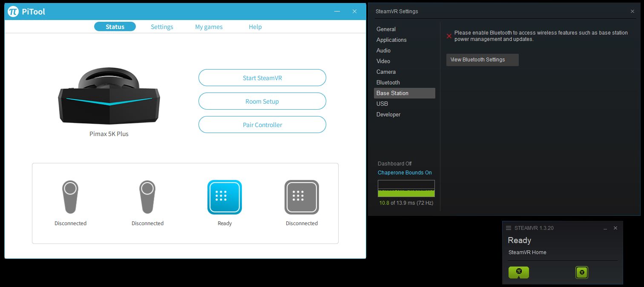The width and height of the screenshot is (644, 287).
Task: Click the Pimax 5K Plus headset image
Action: pyautogui.click(x=109, y=96)
